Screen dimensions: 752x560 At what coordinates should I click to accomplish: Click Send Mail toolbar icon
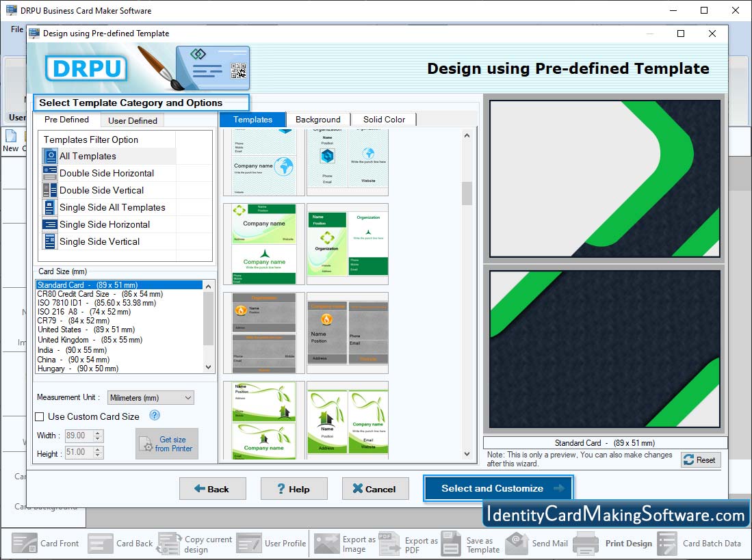[517, 543]
